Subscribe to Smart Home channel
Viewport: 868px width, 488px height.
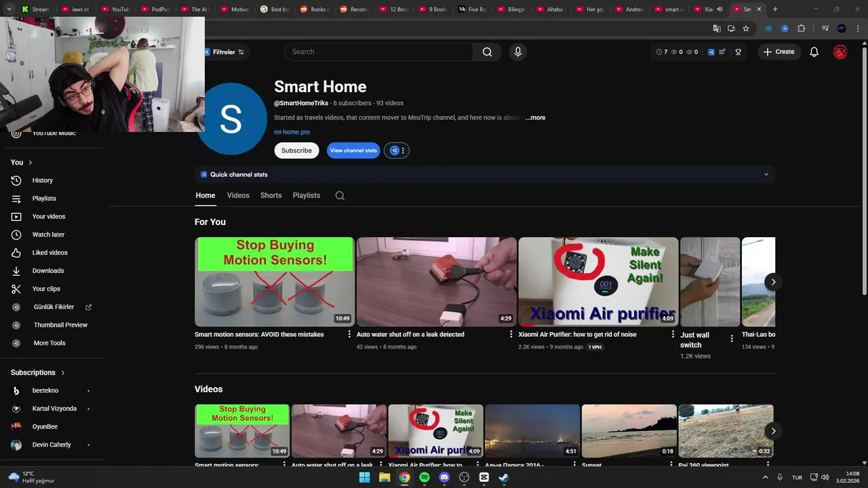point(296,150)
